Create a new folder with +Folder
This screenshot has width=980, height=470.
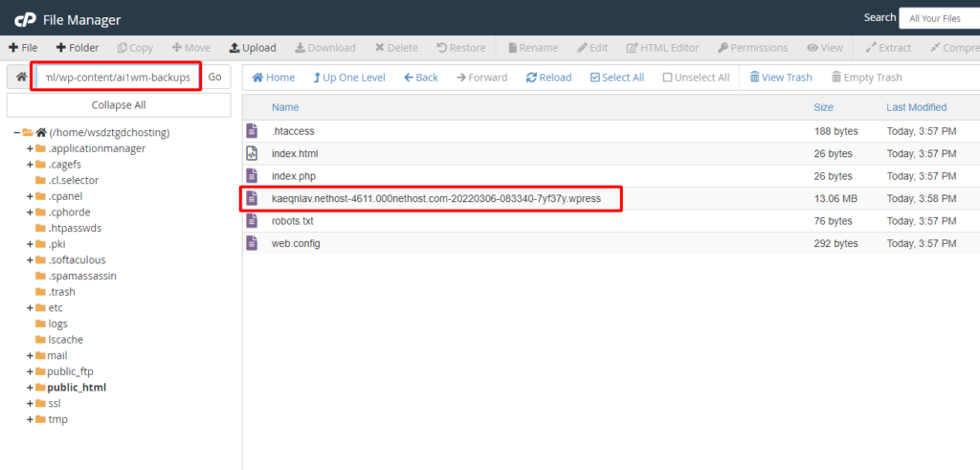[77, 48]
